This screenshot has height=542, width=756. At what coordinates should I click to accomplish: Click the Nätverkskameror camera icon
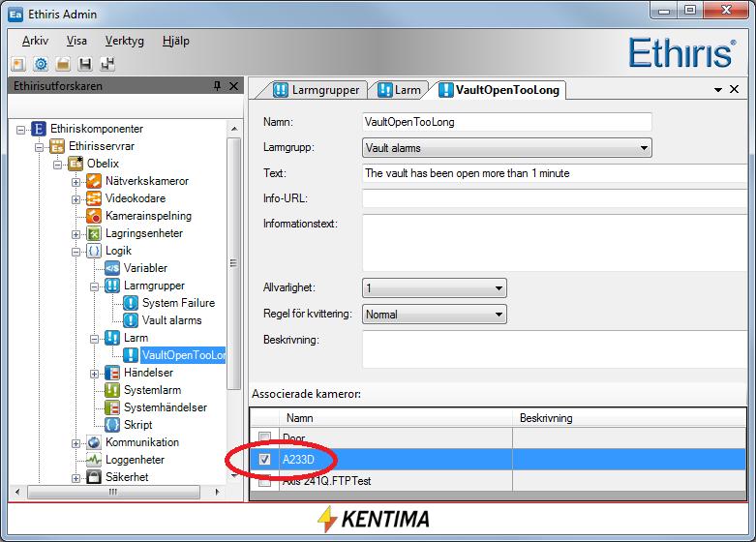coord(94,181)
